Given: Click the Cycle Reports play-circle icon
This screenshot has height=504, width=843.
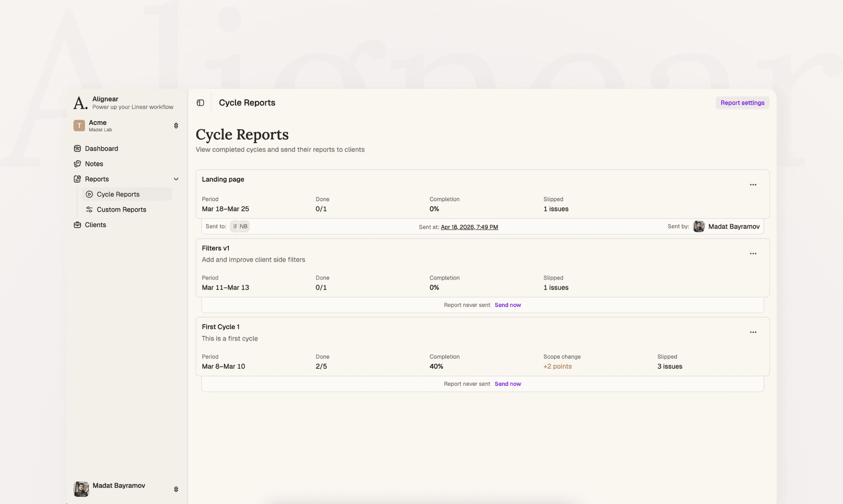Looking at the screenshot, I should point(89,194).
